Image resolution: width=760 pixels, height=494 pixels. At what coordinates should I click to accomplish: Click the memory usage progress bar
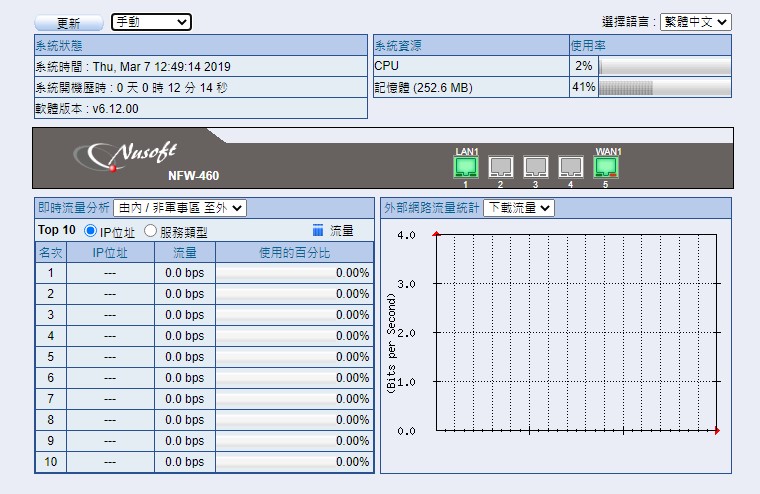pos(664,88)
